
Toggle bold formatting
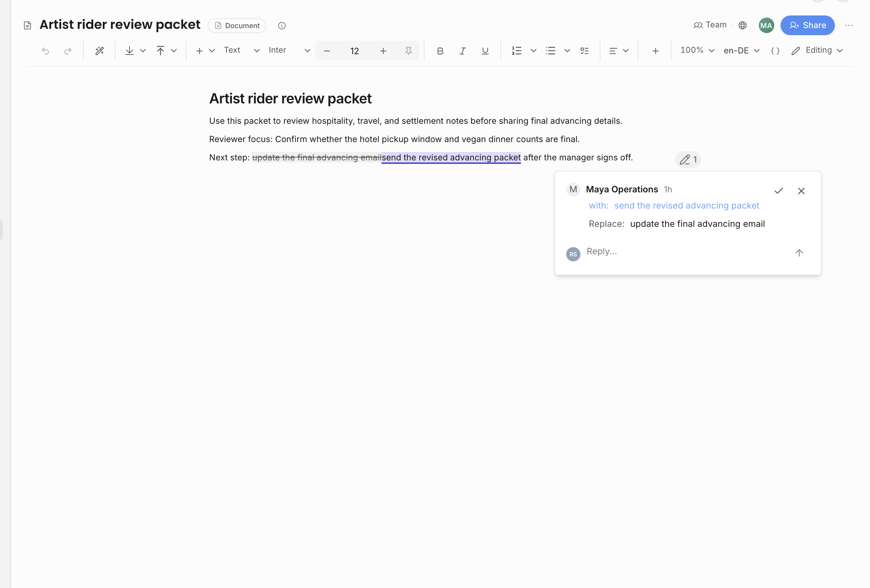tap(440, 51)
